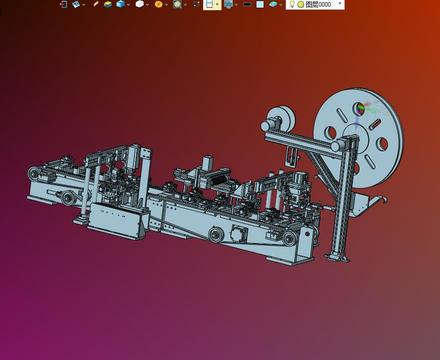The height and width of the screenshot is (360, 440).
Task: Open the white cube icon's dropdown arrow
Action: (147, 5)
